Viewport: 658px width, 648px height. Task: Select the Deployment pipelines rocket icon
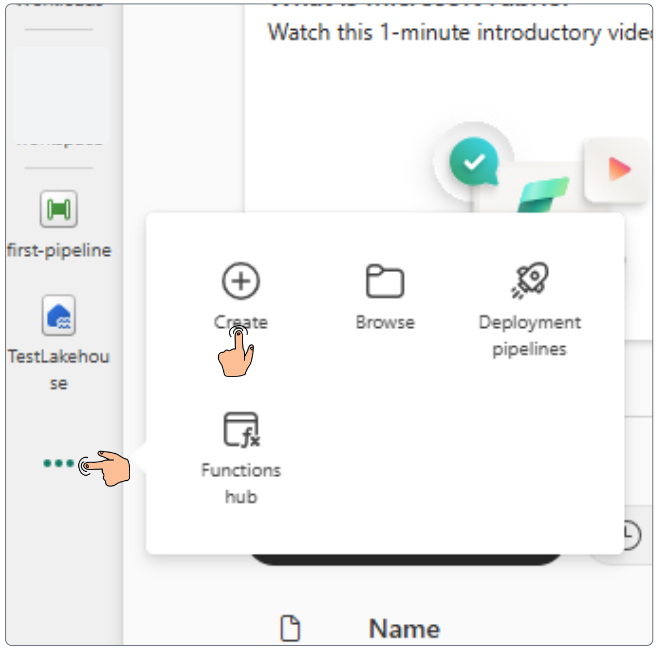pyautogui.click(x=529, y=281)
